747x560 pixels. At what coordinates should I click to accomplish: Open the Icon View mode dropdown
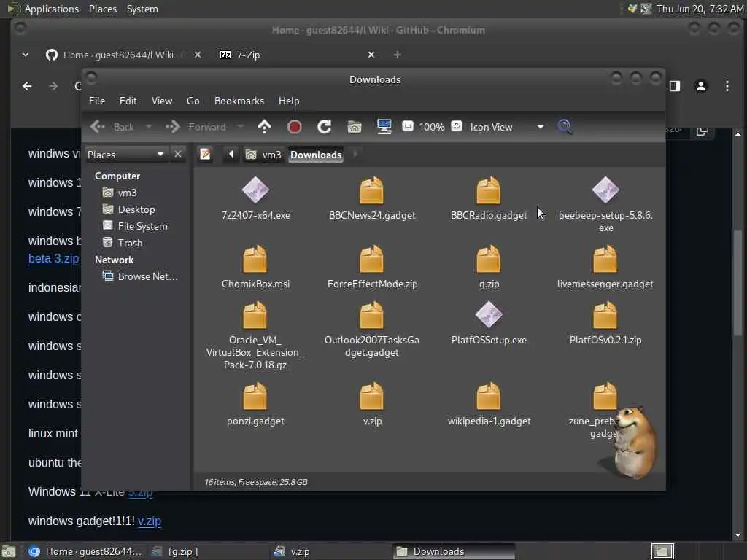pyautogui.click(x=506, y=127)
